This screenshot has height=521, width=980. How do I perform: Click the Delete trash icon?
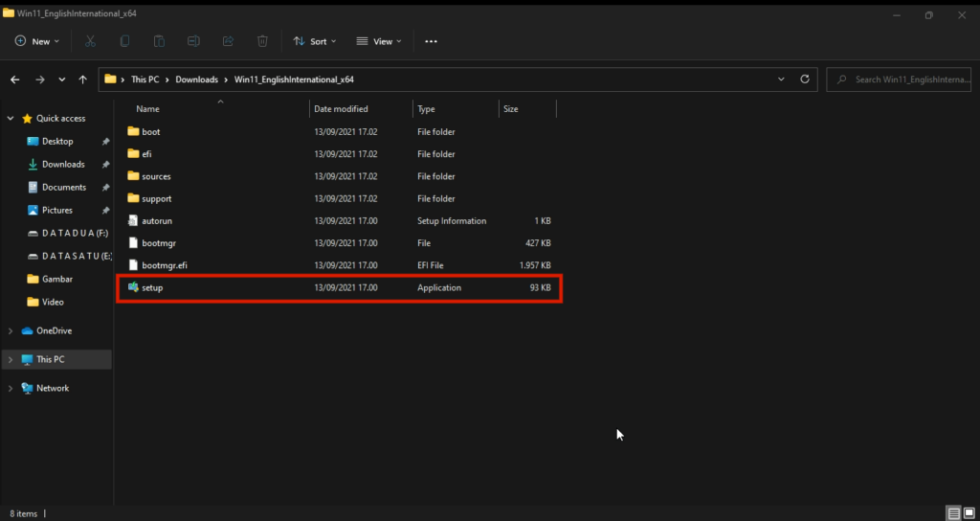[x=262, y=41]
